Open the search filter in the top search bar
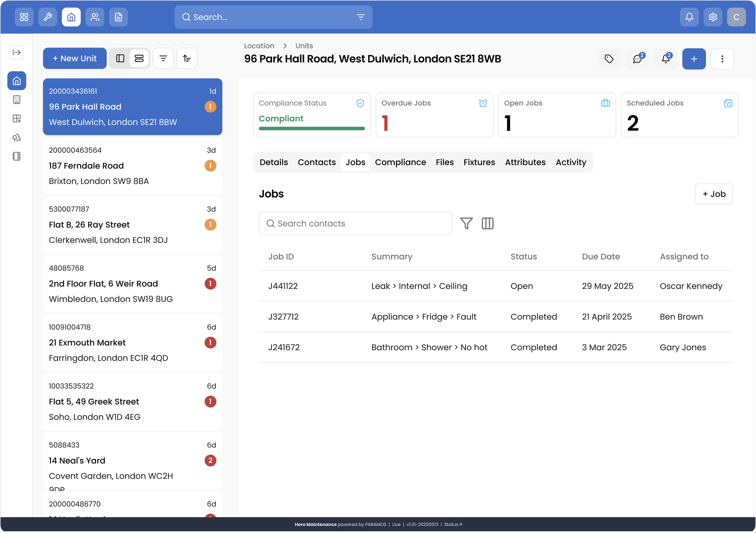Viewport: 756px width, 533px height. click(361, 17)
